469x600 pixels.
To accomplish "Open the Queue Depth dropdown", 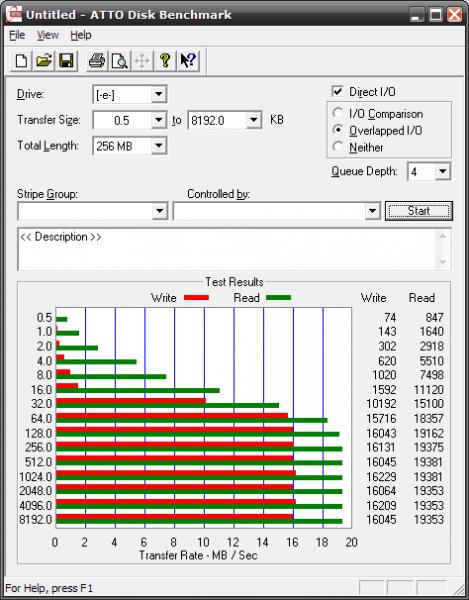I will coord(442,171).
